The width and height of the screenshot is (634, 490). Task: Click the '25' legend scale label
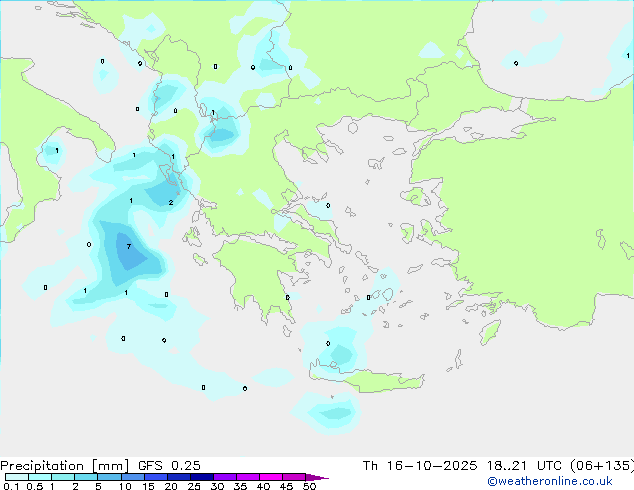pyautogui.click(x=194, y=486)
